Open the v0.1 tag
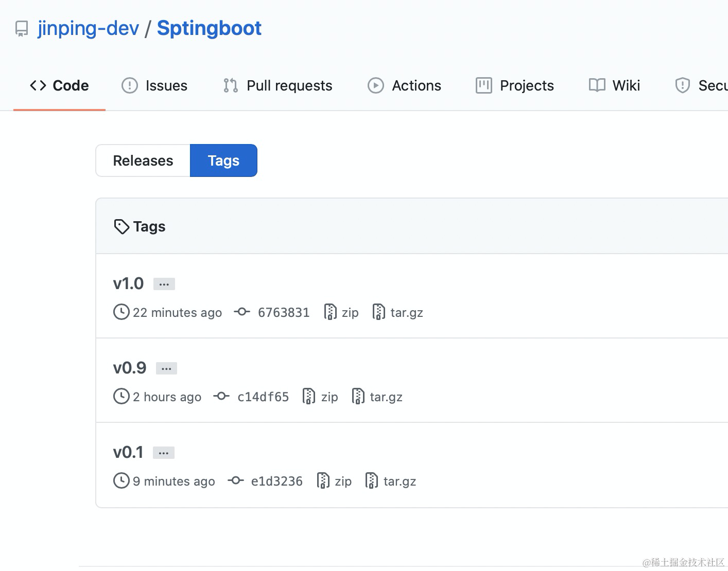Image resolution: width=728 pixels, height=571 pixels. click(128, 452)
